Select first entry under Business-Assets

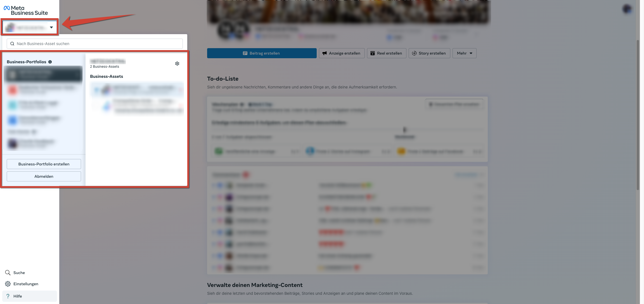pos(137,90)
